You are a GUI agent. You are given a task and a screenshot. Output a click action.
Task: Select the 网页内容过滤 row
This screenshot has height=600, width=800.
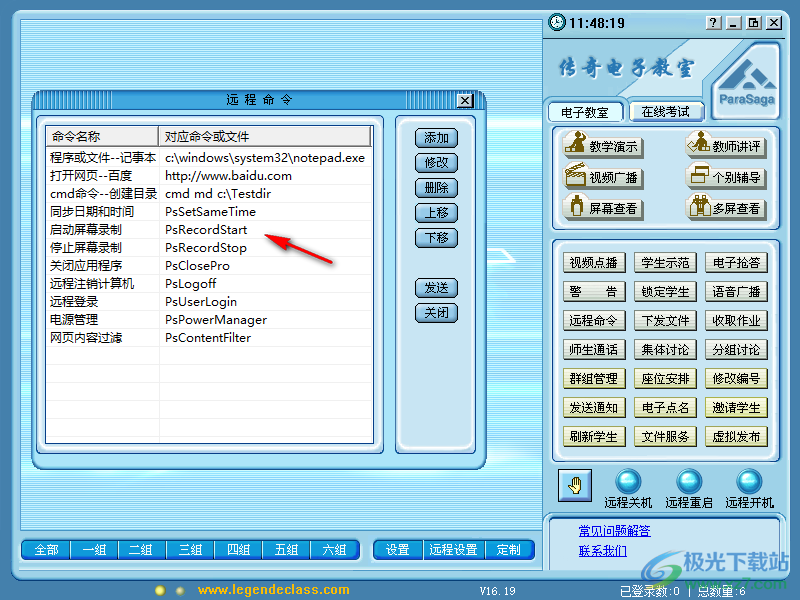[209, 338]
